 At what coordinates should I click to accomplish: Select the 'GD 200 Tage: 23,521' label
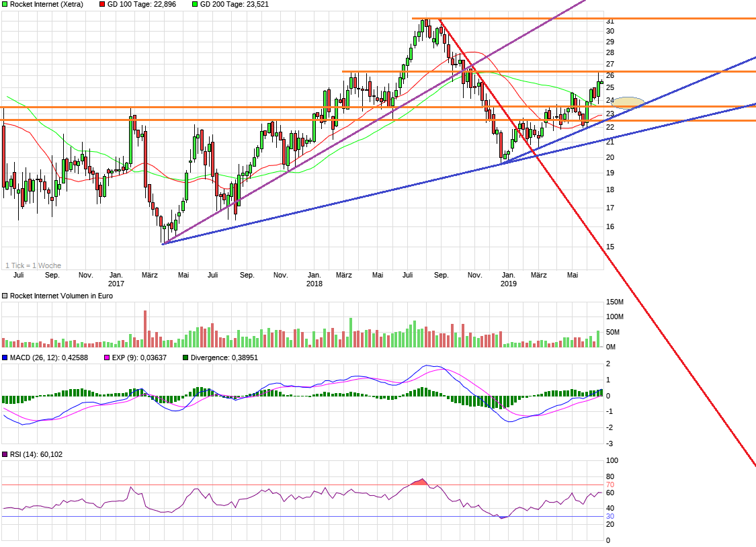coord(235,4)
